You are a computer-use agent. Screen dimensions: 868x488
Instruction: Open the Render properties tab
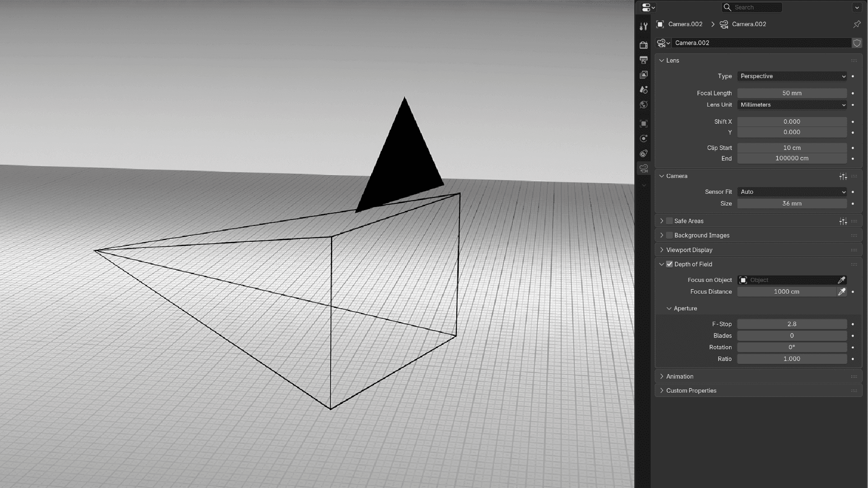coord(643,45)
